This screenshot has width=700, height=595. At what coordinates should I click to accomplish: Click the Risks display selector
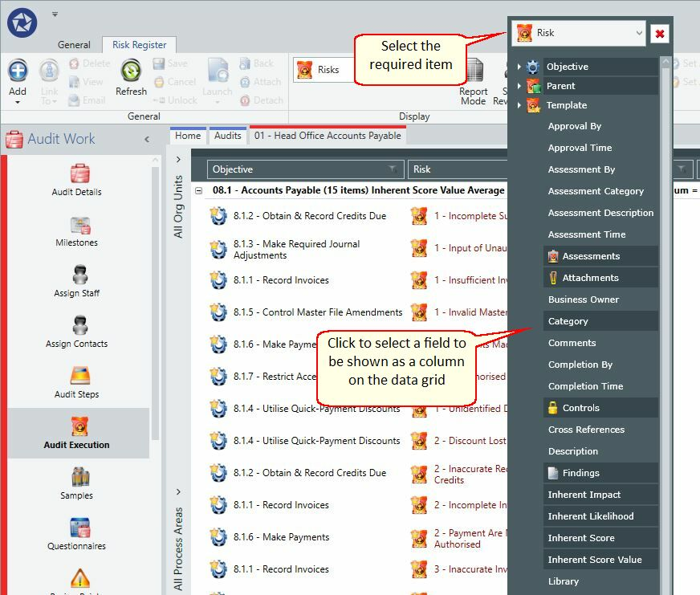coord(324,70)
